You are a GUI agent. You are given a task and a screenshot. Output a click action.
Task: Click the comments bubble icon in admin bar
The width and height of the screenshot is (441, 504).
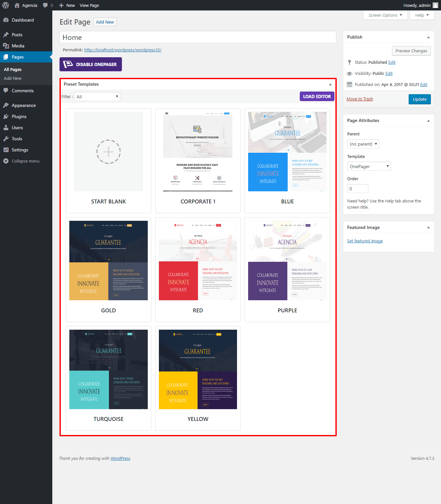click(45, 5)
